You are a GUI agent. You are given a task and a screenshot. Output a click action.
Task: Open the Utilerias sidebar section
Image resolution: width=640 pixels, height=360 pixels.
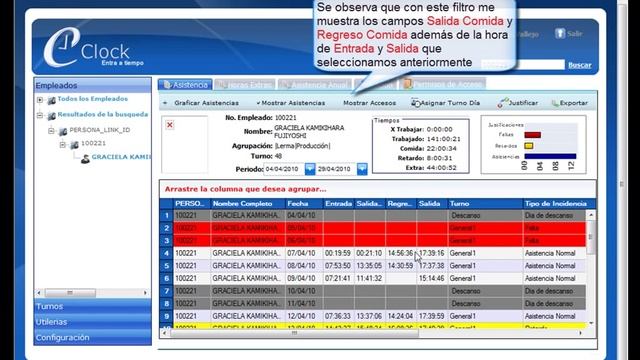pyautogui.click(x=93, y=322)
